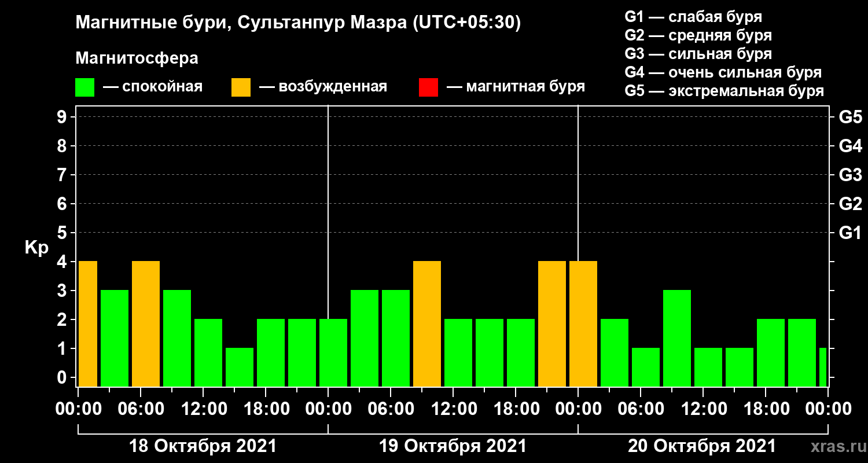Click the 'G4 — очень сильная буря' line
Viewport: 868px width, 463px height.
[723, 72]
